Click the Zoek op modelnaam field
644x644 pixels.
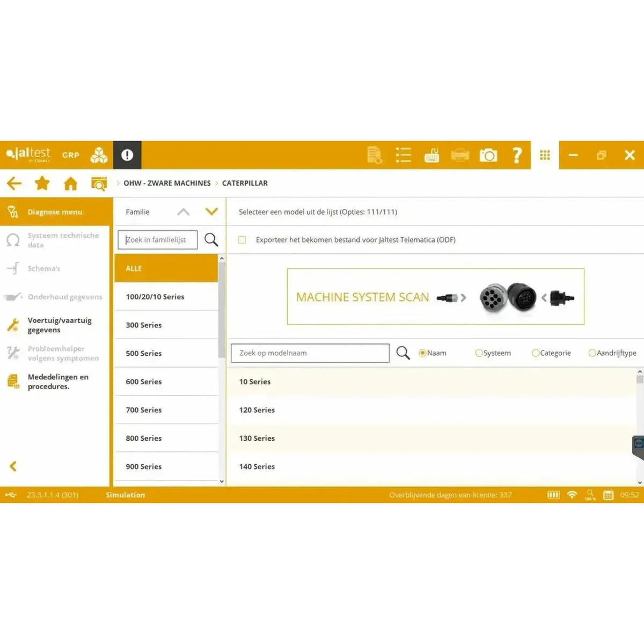click(310, 353)
